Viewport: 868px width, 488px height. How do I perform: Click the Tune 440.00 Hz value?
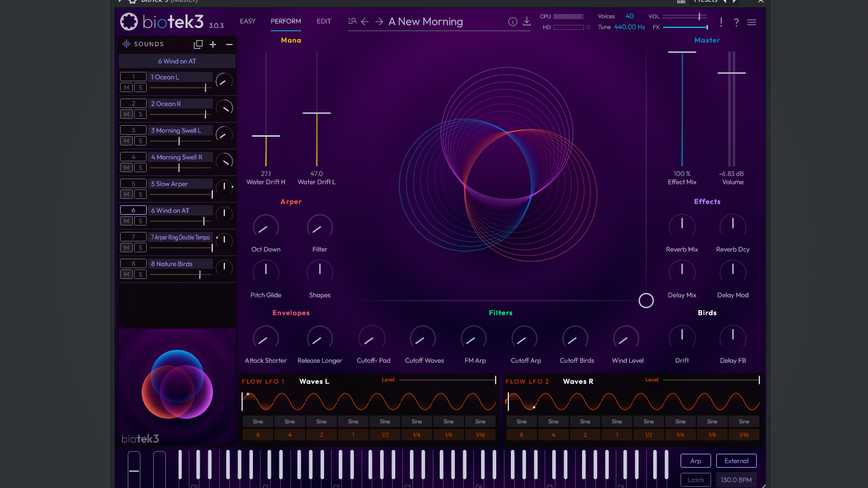pos(630,27)
